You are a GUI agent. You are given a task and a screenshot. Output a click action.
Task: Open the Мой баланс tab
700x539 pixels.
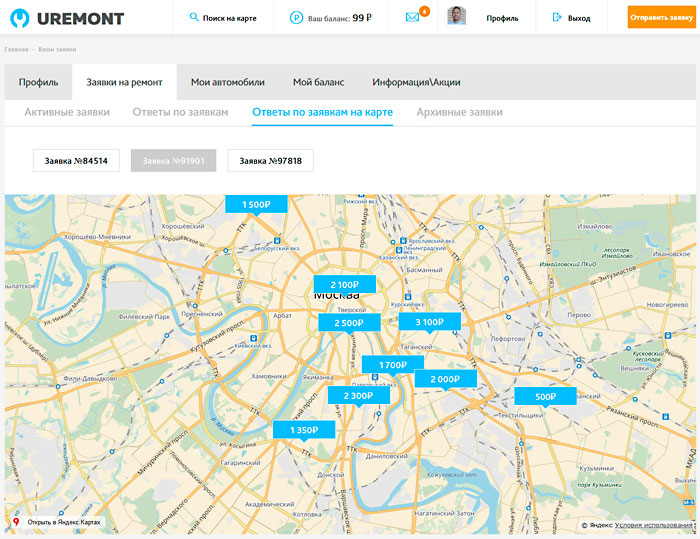[318, 82]
